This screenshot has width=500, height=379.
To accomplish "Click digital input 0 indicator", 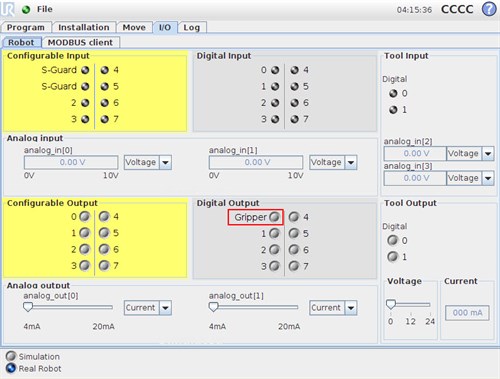I will (x=275, y=70).
